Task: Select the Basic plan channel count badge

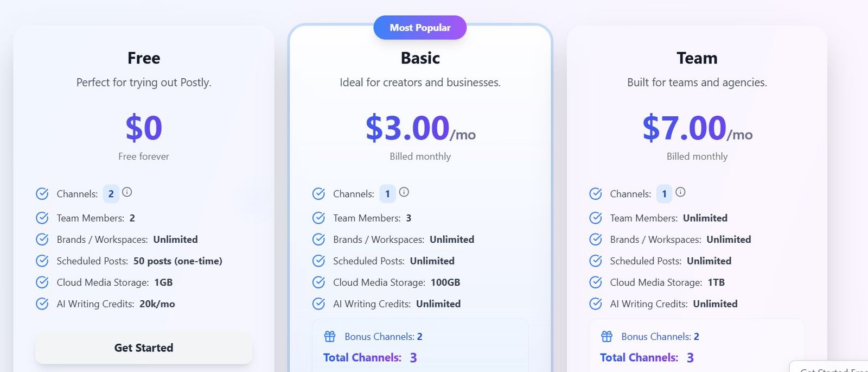Action: (387, 194)
